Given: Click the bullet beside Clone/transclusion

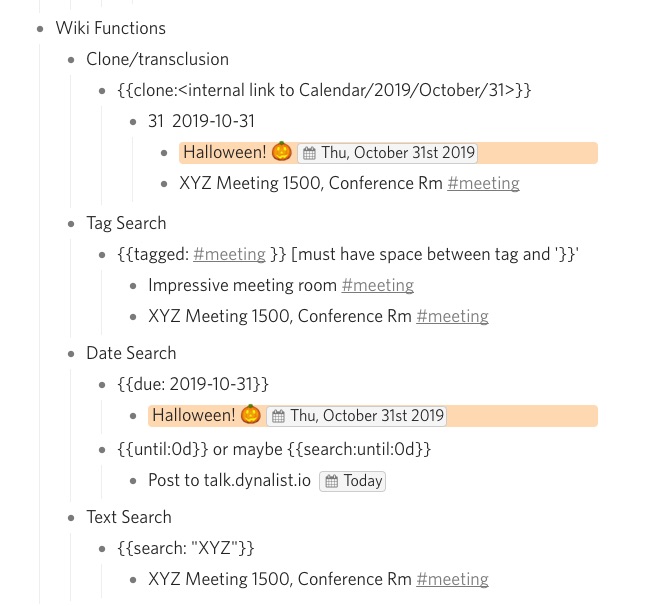Looking at the screenshot, I should click(71, 60).
